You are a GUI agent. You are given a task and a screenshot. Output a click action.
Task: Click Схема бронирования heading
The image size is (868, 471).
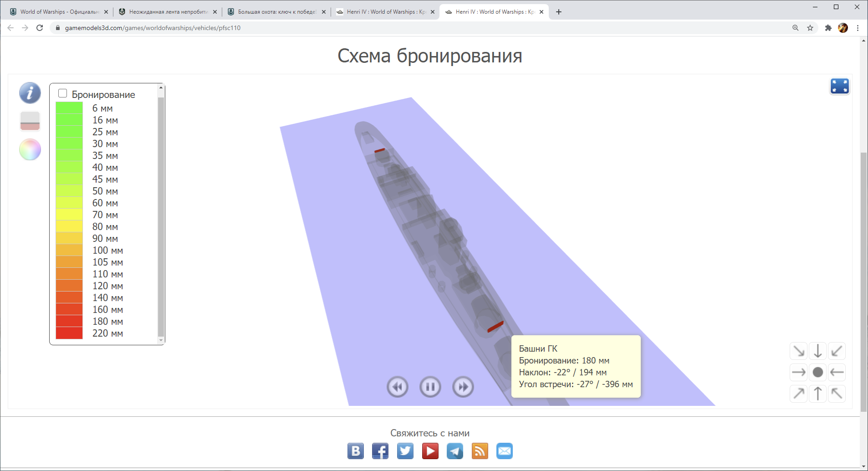point(429,56)
